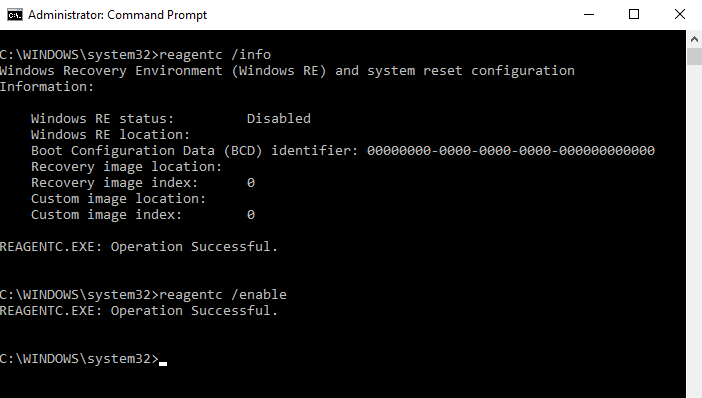Click 'Custom image index:' line
This screenshot has width=702, height=398.
coord(143,215)
